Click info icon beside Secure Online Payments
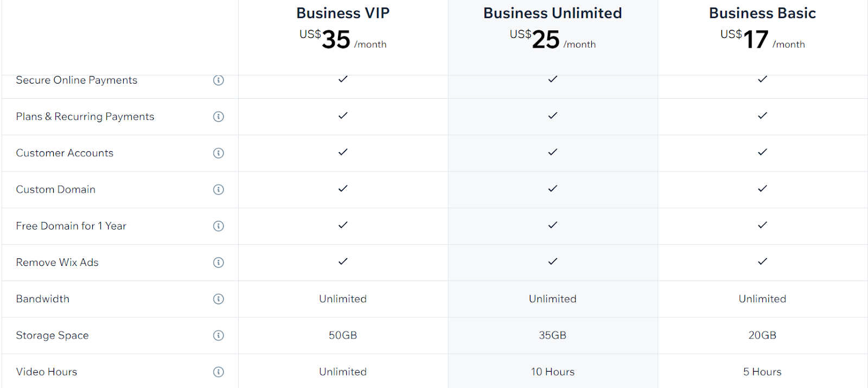 (219, 80)
